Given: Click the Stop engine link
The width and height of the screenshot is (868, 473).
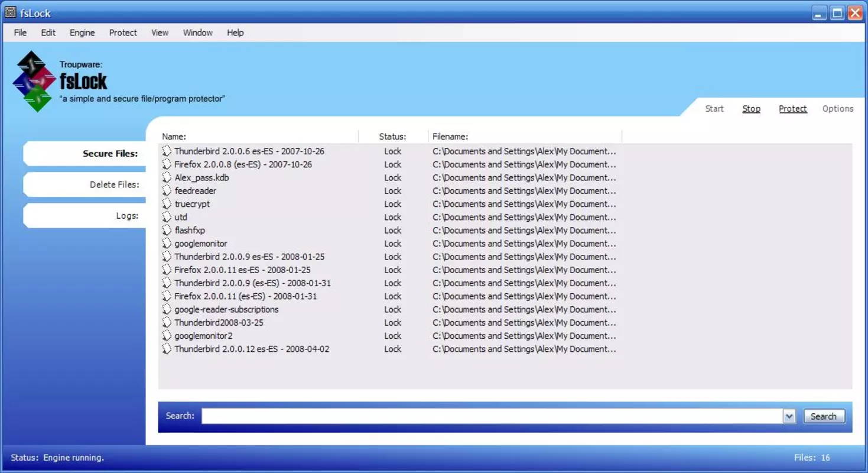Looking at the screenshot, I should click(751, 109).
